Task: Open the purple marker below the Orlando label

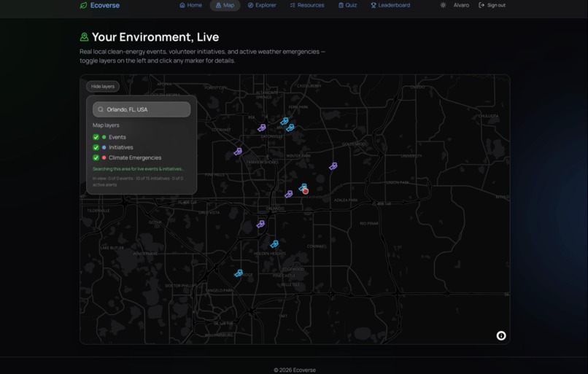Action: [x=260, y=224]
